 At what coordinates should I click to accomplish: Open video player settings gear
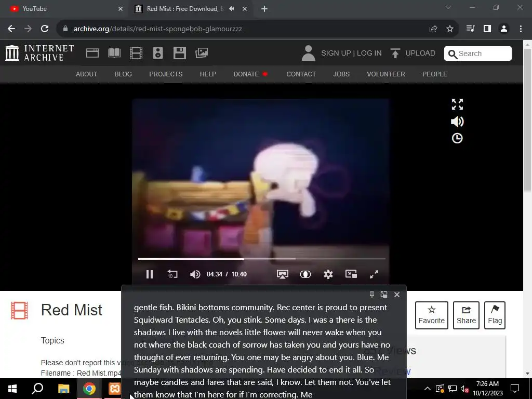click(328, 274)
